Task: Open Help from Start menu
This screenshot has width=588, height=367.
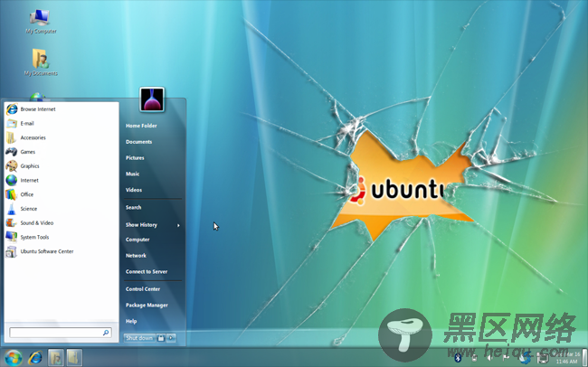Action: pos(131,322)
